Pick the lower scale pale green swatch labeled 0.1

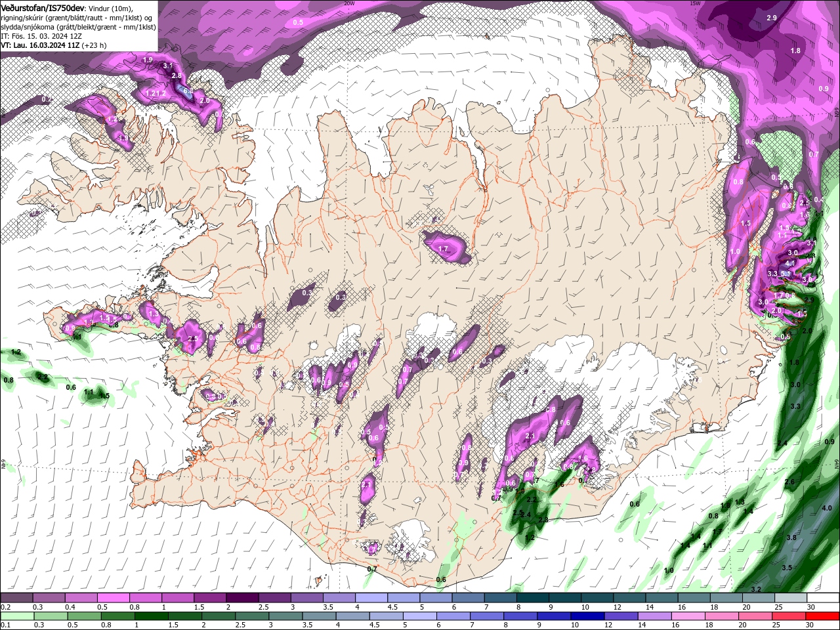pos(18,616)
